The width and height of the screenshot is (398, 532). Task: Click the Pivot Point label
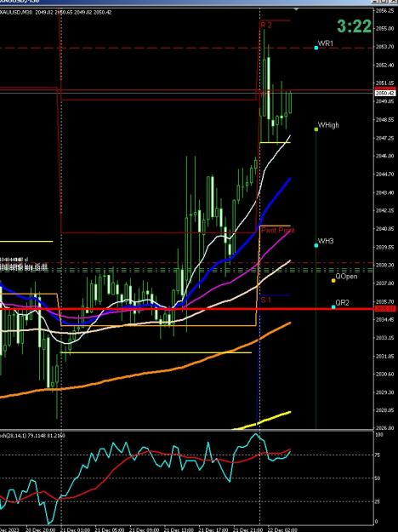pos(278,231)
